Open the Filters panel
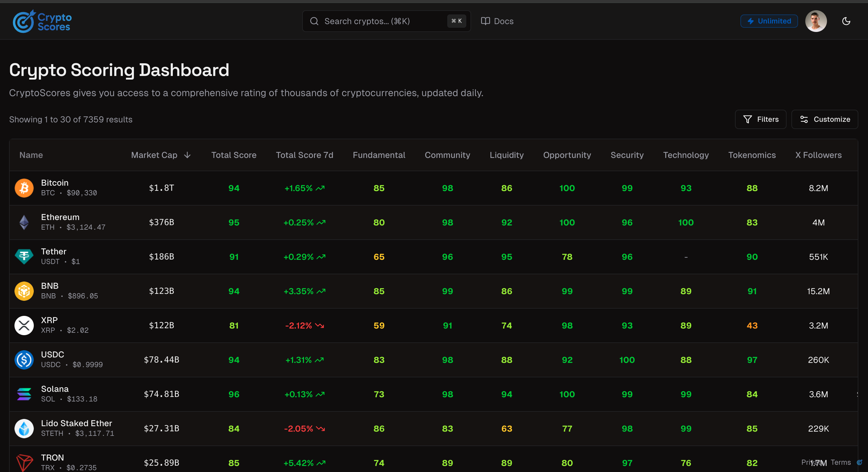Viewport: 868px width, 472px height. (761, 119)
